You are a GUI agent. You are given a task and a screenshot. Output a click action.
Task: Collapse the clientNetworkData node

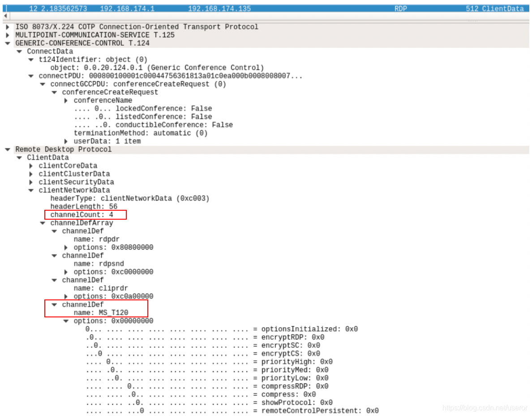(31, 190)
